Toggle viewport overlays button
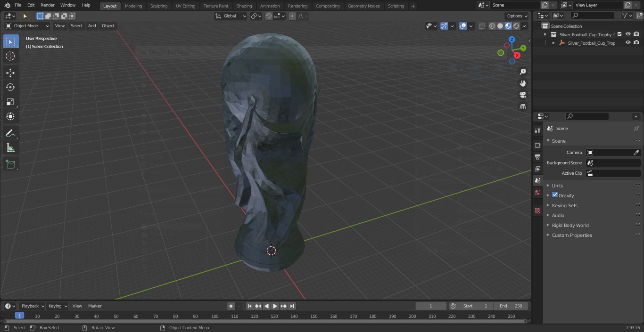 pos(463,26)
